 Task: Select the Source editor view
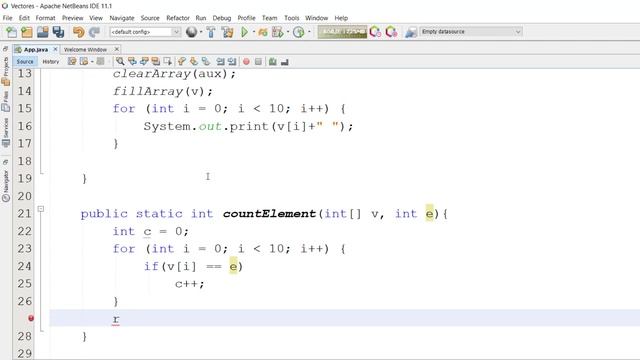point(25,62)
